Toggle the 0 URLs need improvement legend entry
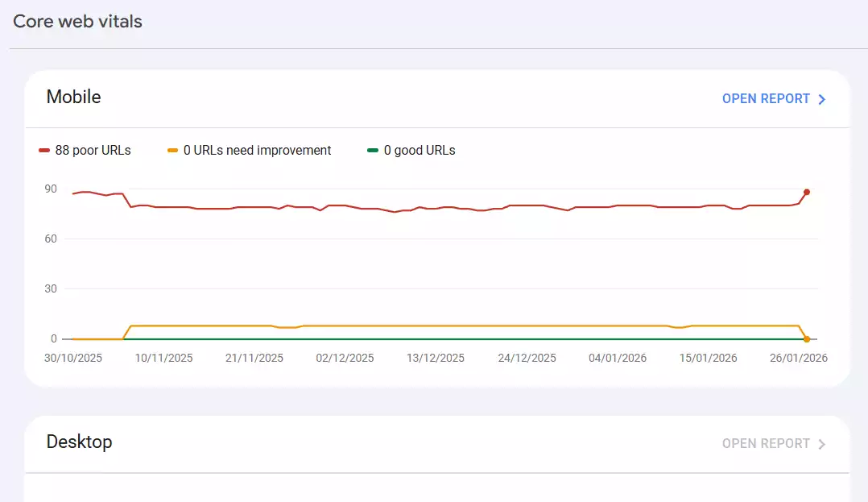 click(x=248, y=150)
